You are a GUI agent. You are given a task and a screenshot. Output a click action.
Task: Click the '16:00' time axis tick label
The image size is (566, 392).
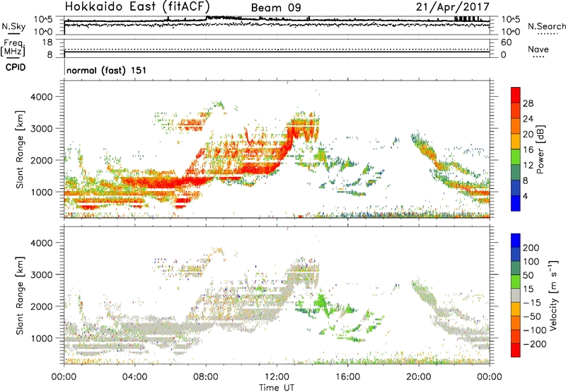click(347, 377)
